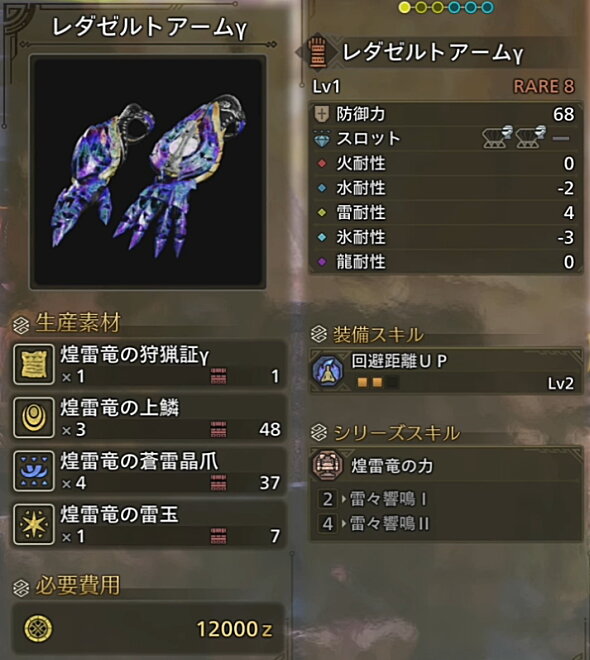Image resolution: width=590 pixels, height=660 pixels.
Task: Click the スロット jewel icon
Action: click(322, 139)
